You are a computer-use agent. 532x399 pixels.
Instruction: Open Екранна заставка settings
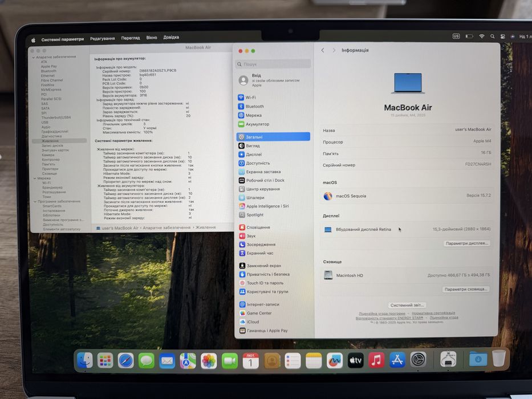click(x=259, y=172)
